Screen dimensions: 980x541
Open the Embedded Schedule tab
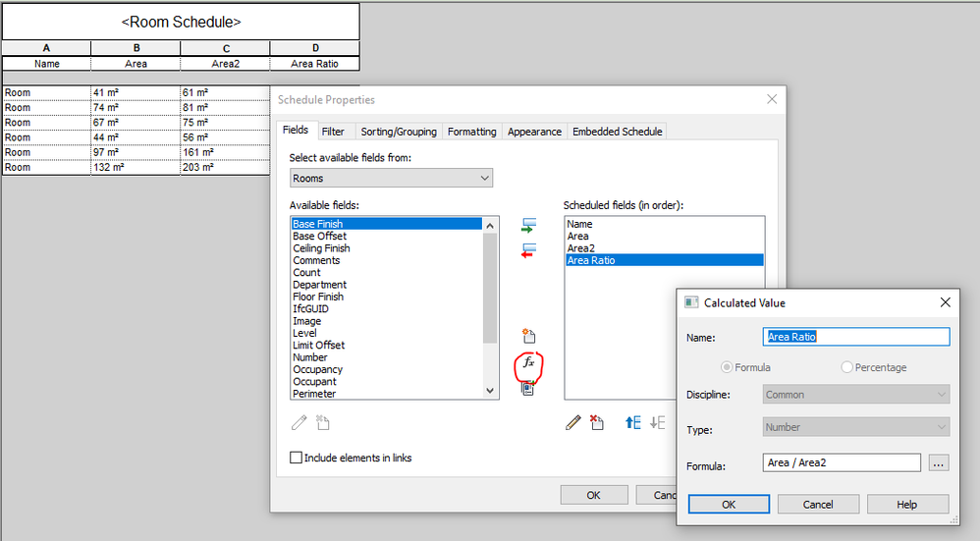(617, 132)
